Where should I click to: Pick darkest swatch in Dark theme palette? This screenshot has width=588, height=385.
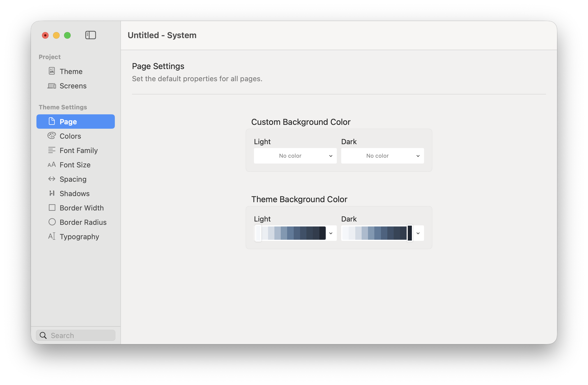[410, 233]
